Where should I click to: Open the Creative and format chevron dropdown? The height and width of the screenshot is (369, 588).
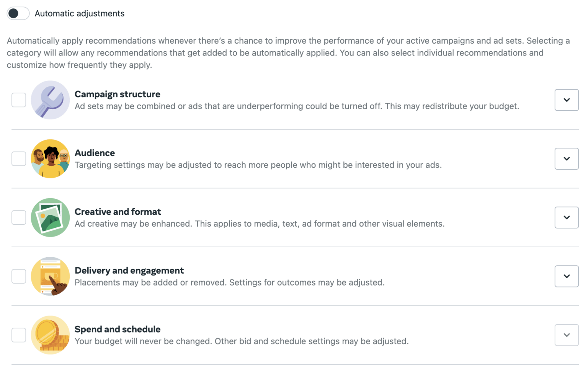point(567,217)
